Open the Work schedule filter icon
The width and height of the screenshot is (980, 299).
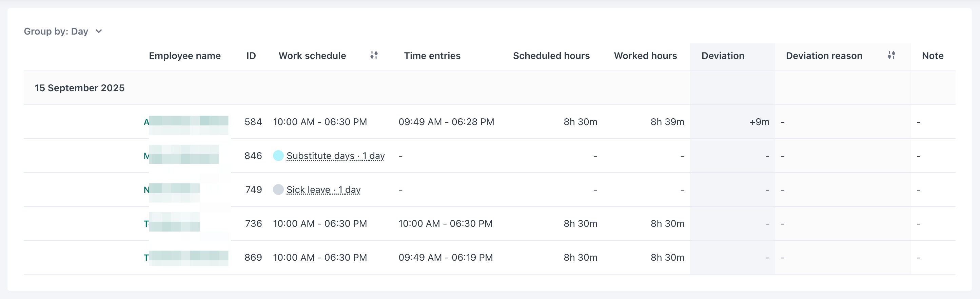click(x=374, y=56)
